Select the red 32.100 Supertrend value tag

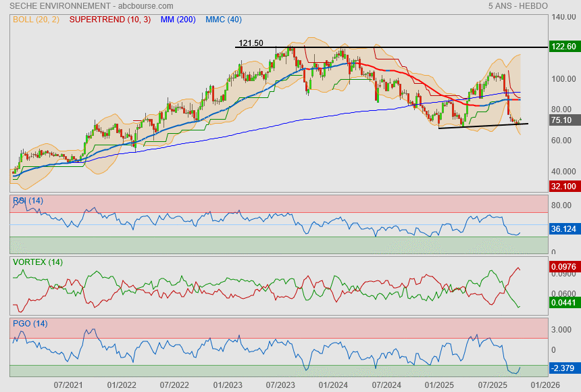tap(563, 186)
